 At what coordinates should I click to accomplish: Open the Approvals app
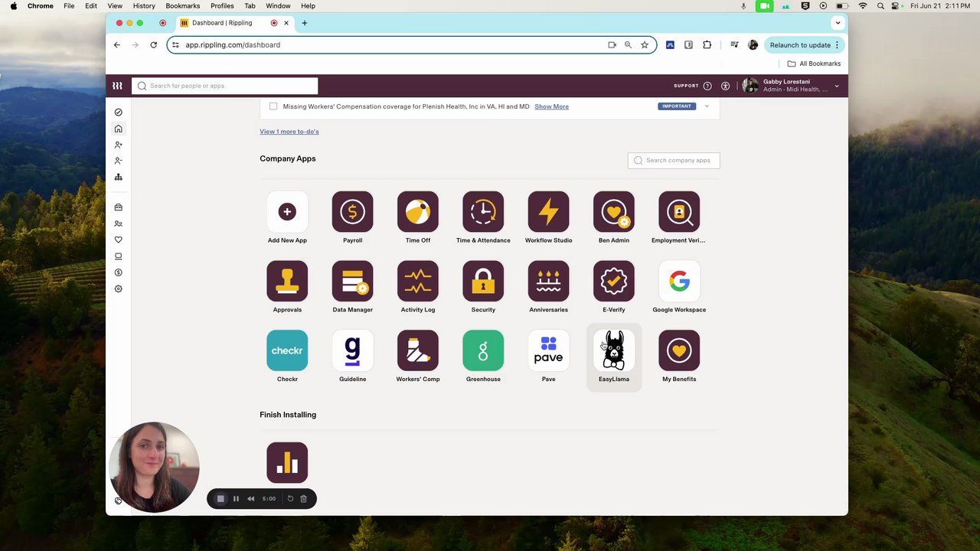pyautogui.click(x=287, y=281)
